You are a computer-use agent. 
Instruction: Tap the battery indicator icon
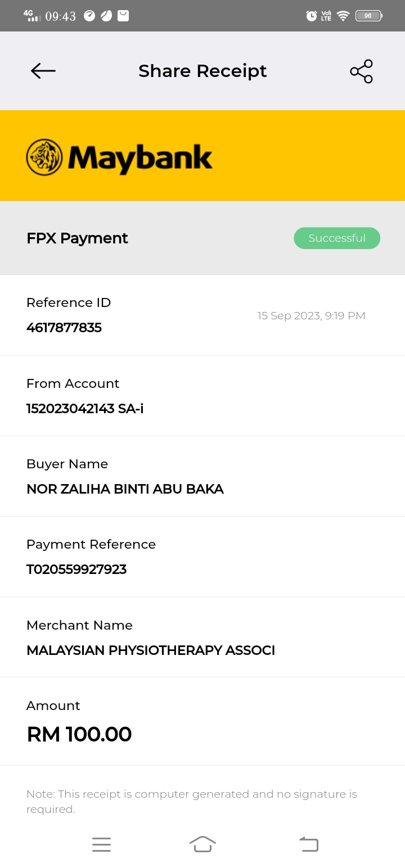click(368, 16)
